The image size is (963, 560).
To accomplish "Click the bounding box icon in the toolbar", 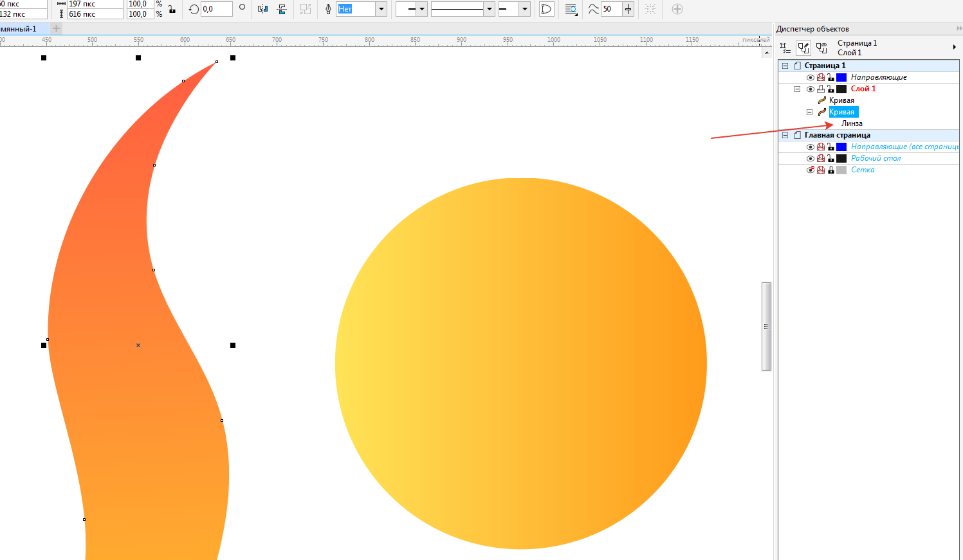I will pos(650,9).
